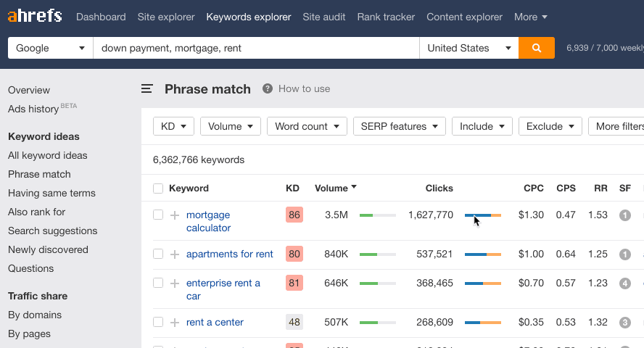Expand the More menu in top navigation
This screenshot has height=348, width=644.
point(530,17)
